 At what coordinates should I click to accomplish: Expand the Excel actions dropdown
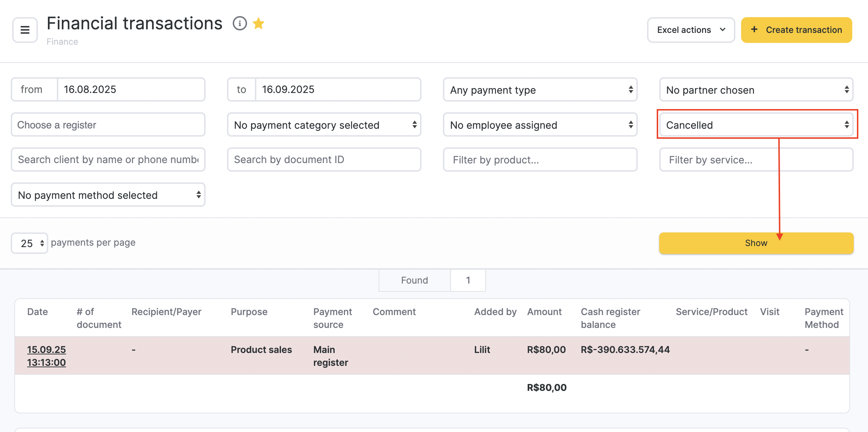[691, 30]
